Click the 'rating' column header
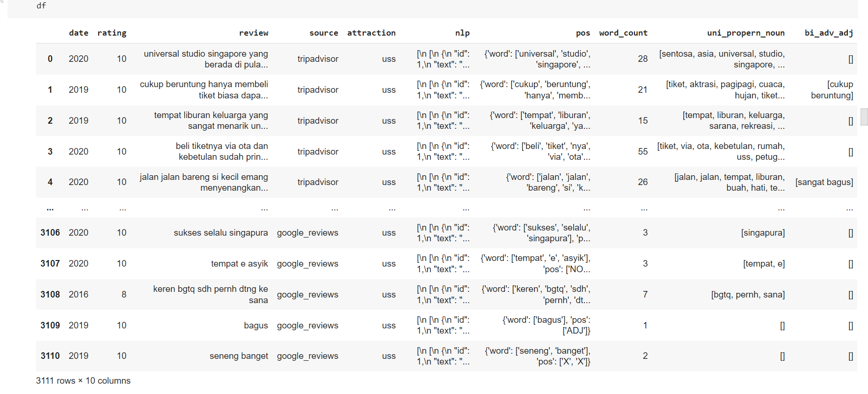The image size is (868, 394). pyautogui.click(x=112, y=33)
